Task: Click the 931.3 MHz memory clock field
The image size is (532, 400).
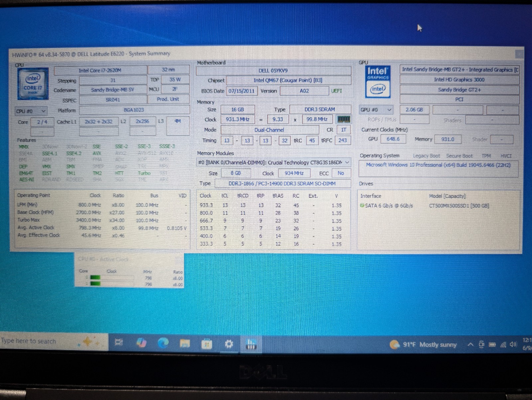Action: pyautogui.click(x=238, y=119)
